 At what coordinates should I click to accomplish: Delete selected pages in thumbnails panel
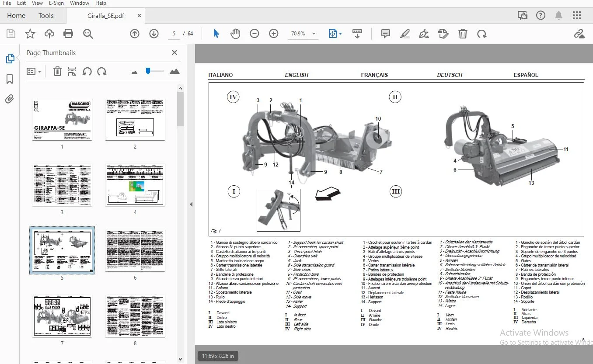point(57,71)
